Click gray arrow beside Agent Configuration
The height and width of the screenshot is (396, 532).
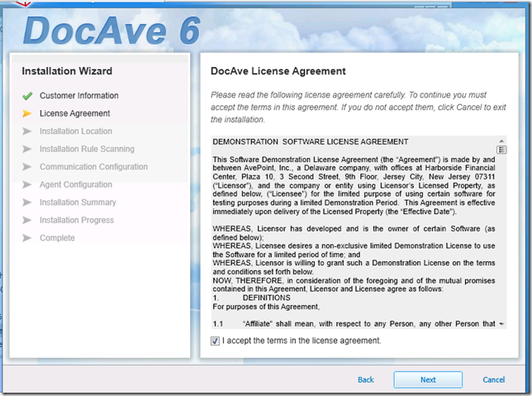click(26, 184)
